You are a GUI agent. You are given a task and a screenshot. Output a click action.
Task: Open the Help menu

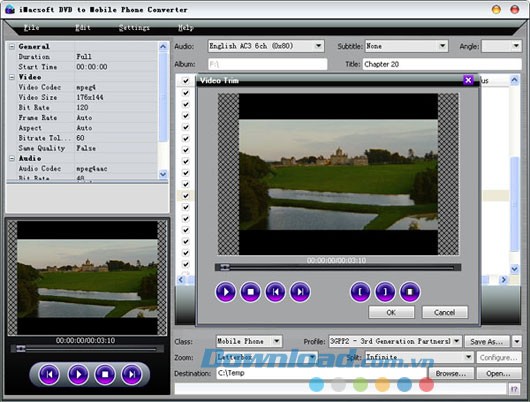coord(186,27)
